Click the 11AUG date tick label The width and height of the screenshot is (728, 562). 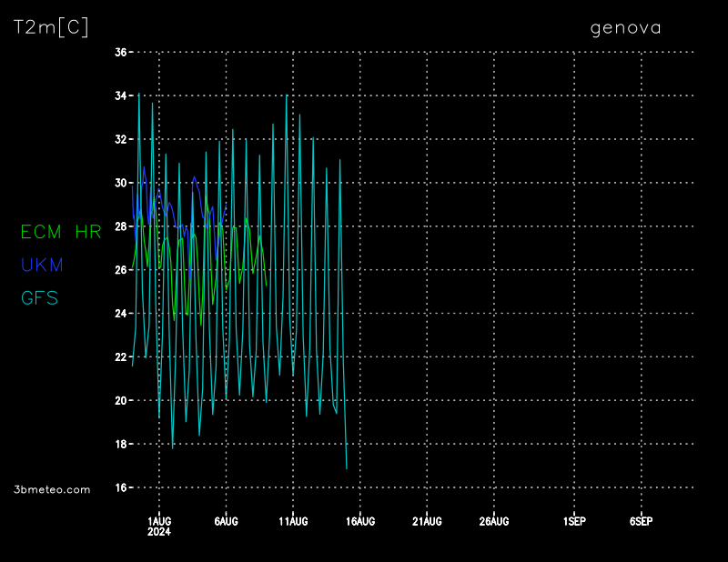tap(293, 521)
